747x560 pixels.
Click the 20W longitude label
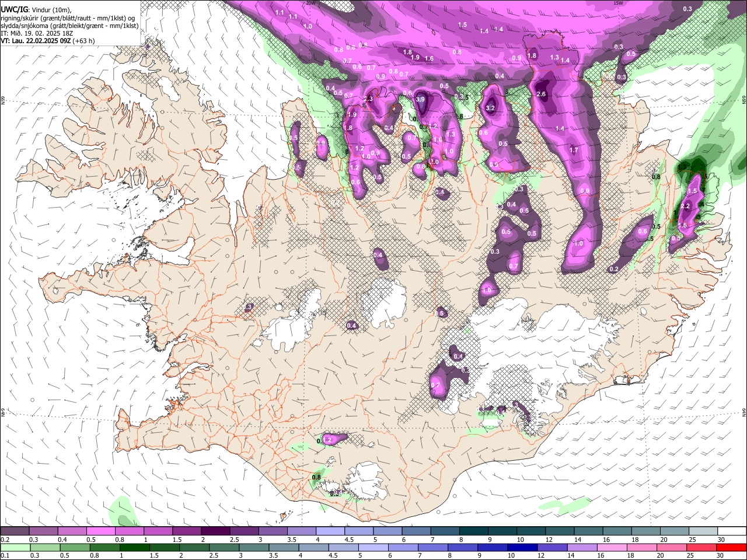pos(310,2)
